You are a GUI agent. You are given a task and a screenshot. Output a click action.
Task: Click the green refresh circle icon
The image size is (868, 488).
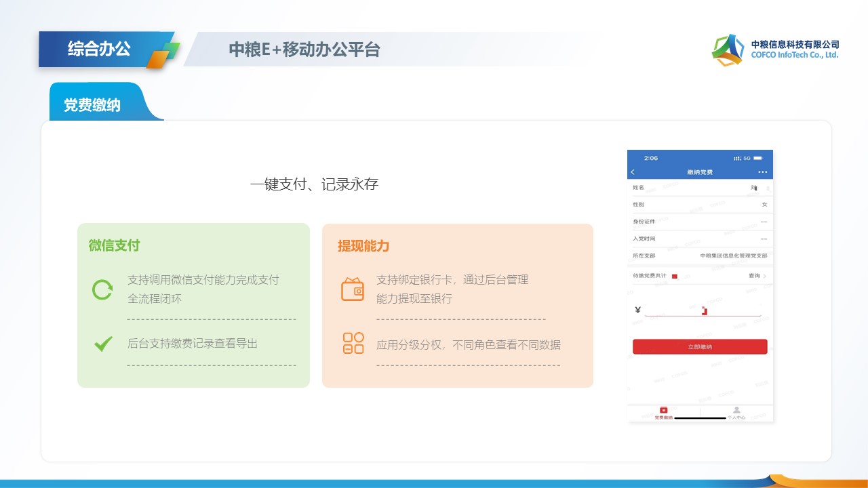pos(102,290)
